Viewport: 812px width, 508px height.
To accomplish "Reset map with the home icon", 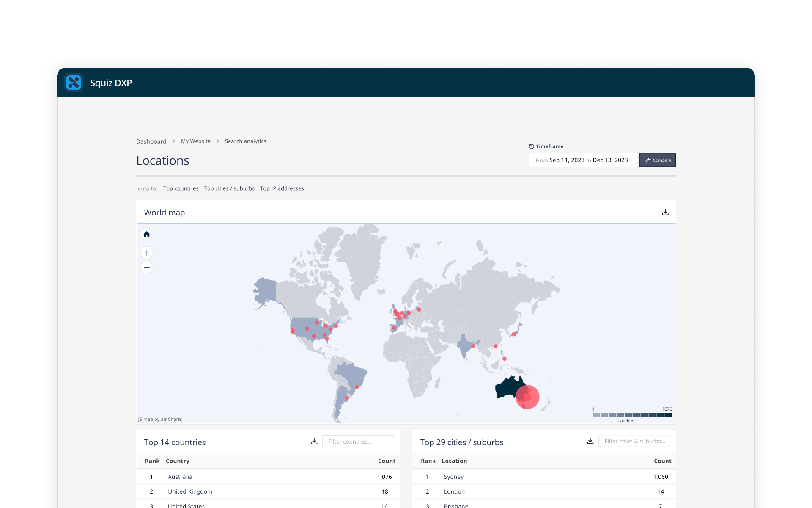I will coord(147,234).
